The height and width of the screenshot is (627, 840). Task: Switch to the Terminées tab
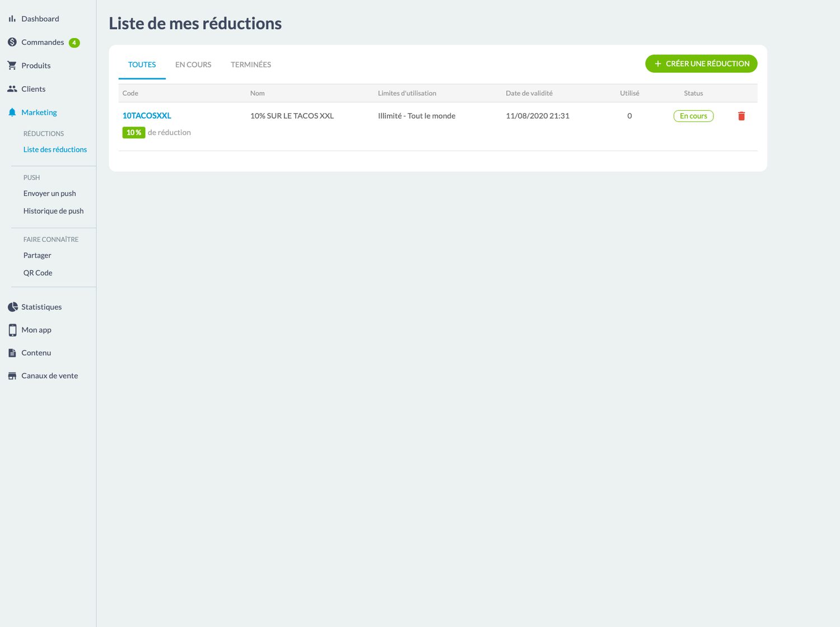(251, 65)
